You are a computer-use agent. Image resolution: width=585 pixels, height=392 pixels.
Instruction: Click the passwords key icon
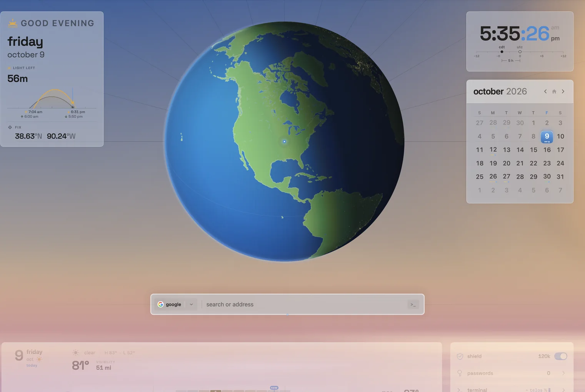click(460, 373)
